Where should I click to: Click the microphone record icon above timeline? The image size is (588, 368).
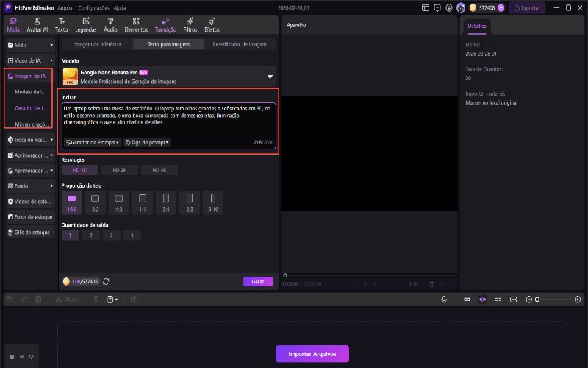(444, 300)
